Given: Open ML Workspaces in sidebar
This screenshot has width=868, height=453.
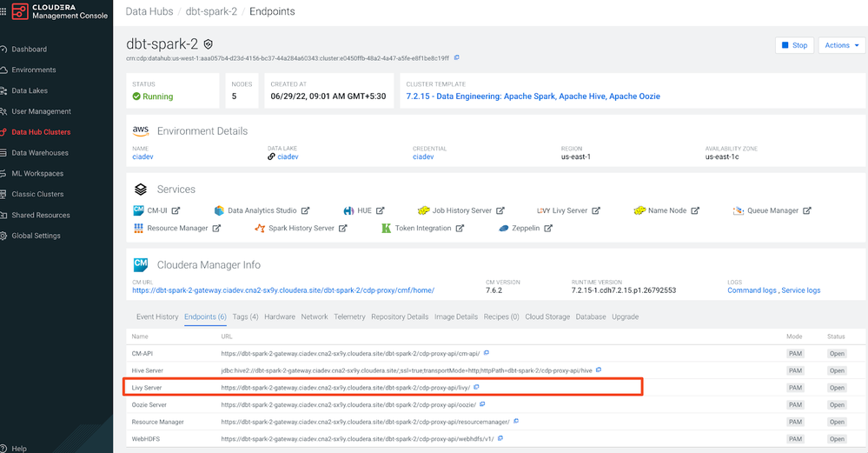Looking at the screenshot, I should 37,173.
